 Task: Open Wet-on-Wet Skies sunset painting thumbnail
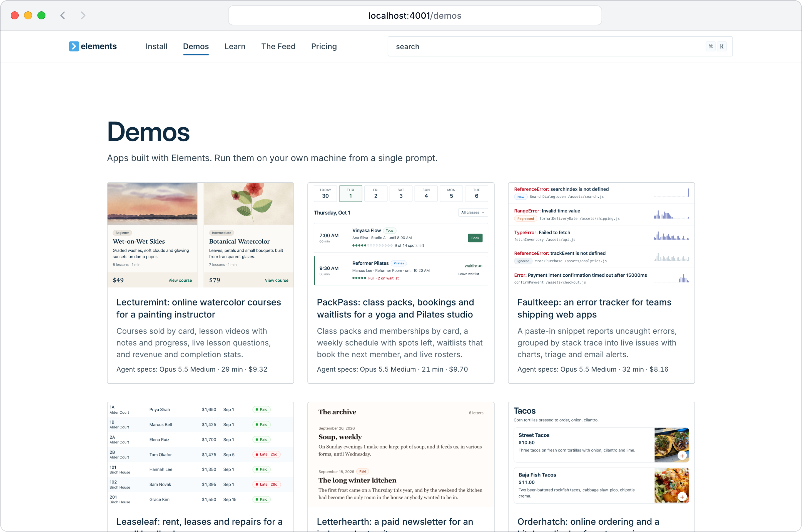pyautogui.click(x=152, y=204)
